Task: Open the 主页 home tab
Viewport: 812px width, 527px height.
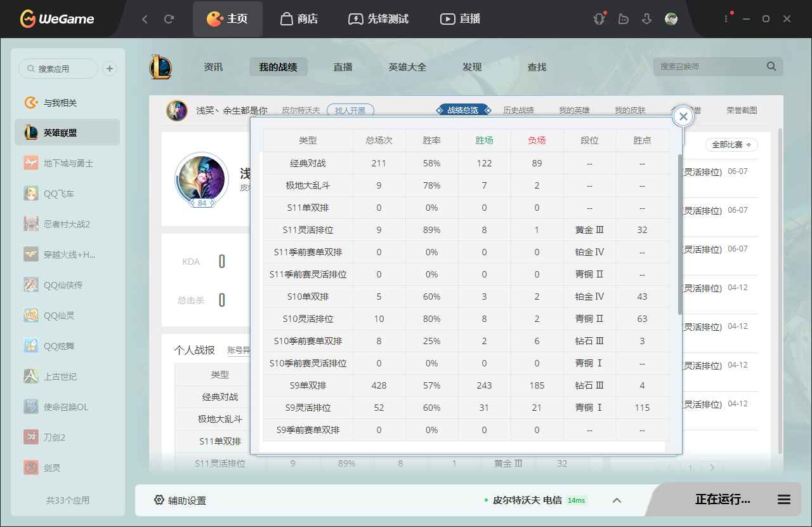Action: click(x=227, y=19)
